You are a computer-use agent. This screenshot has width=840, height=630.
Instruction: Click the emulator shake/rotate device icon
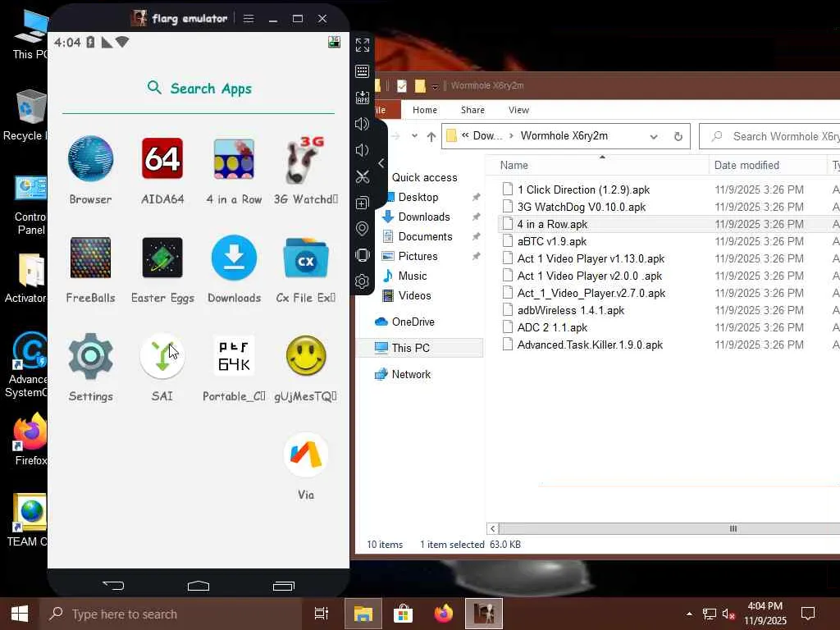pos(362,255)
